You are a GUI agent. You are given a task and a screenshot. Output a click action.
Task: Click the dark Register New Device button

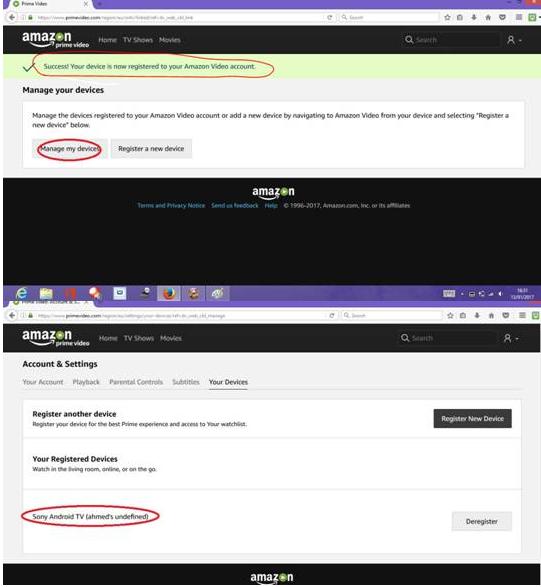tap(472, 419)
